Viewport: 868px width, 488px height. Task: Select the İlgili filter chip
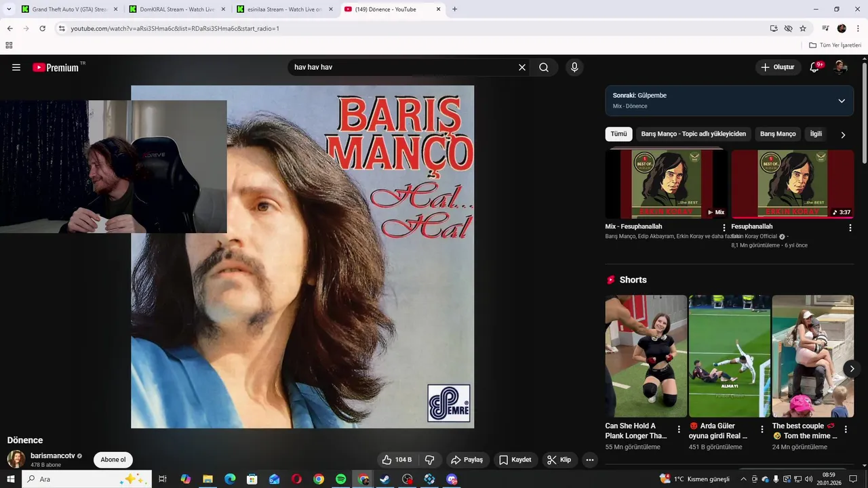click(x=816, y=134)
